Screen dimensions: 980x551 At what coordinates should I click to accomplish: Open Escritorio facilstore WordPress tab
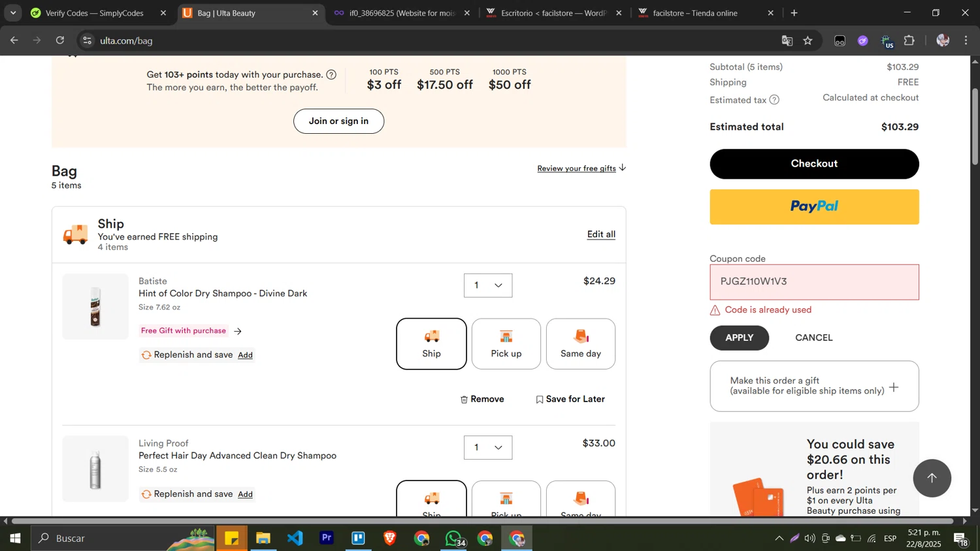coord(554,13)
